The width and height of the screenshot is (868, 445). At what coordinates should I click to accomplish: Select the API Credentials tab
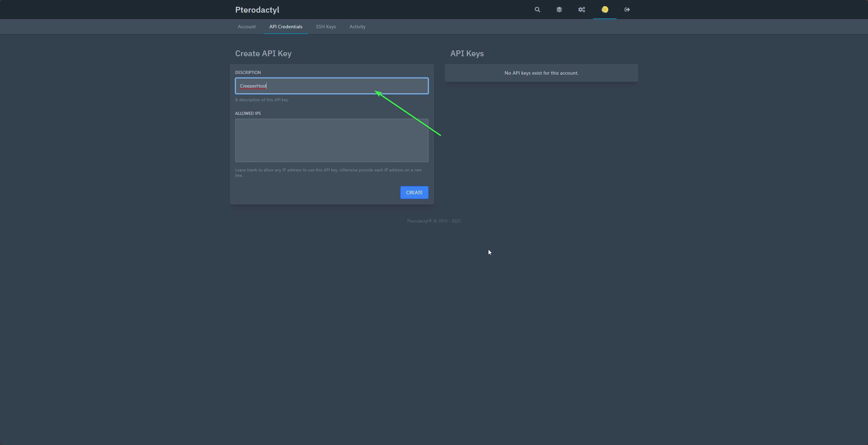tap(286, 26)
